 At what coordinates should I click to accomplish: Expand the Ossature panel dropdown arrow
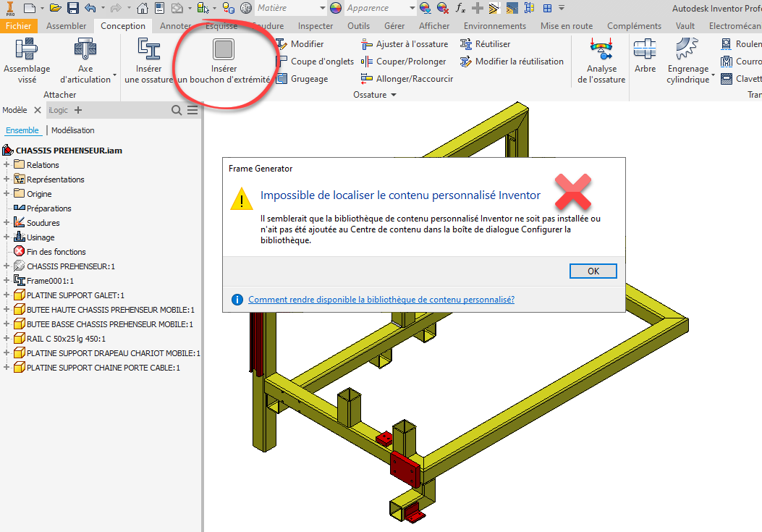click(394, 96)
